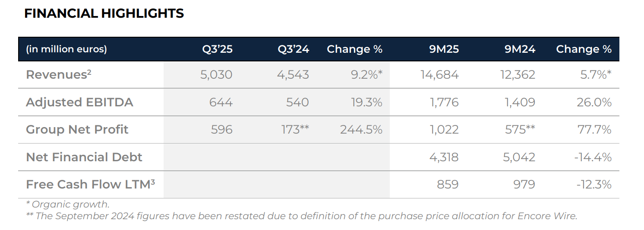The height and width of the screenshot is (230, 644).
Task: Click the FINANCIAL HIGHLIGHTS heading
Action: 104,14
